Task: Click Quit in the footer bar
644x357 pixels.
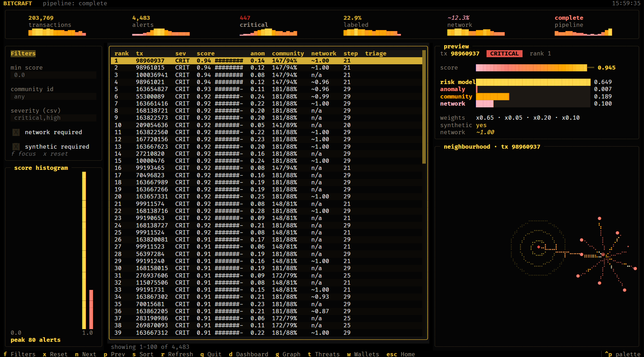Action: tap(211, 354)
